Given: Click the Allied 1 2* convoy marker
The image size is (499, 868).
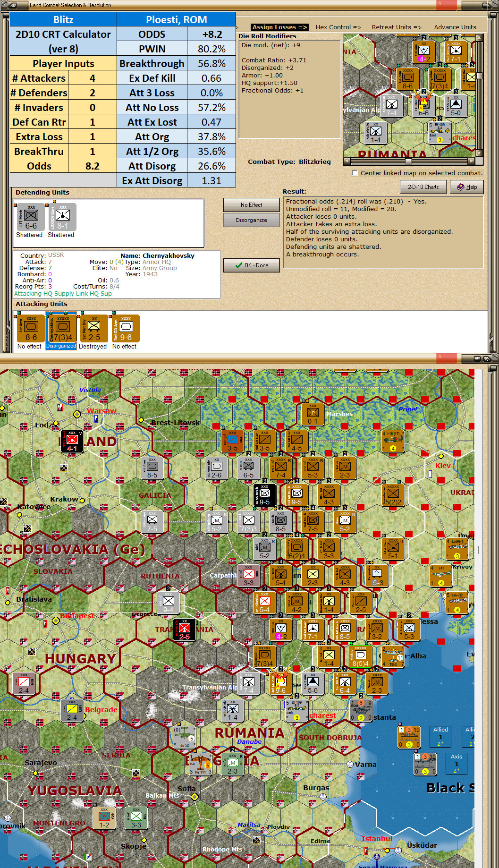Looking at the screenshot, I should coord(440,736).
